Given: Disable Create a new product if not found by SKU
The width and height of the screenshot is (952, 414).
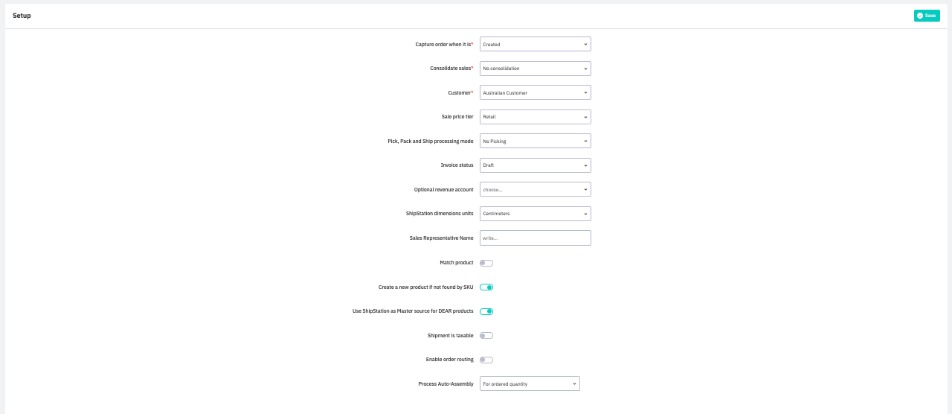Looking at the screenshot, I should 486,287.
